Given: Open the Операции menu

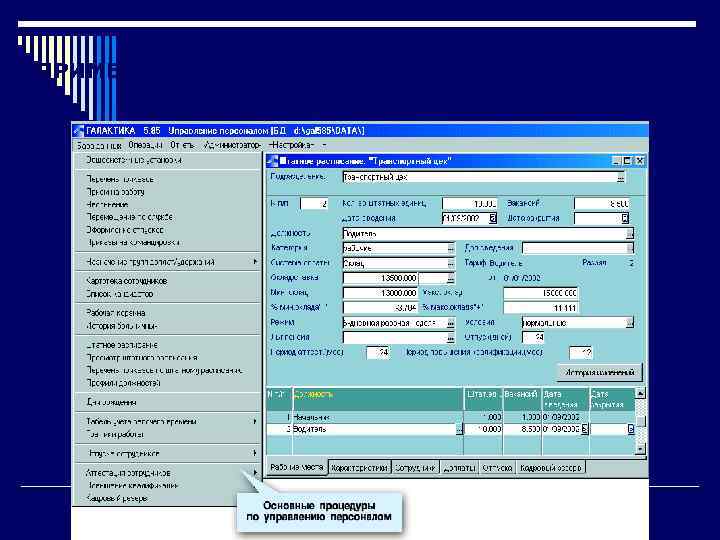Looking at the screenshot, I should pos(146,145).
